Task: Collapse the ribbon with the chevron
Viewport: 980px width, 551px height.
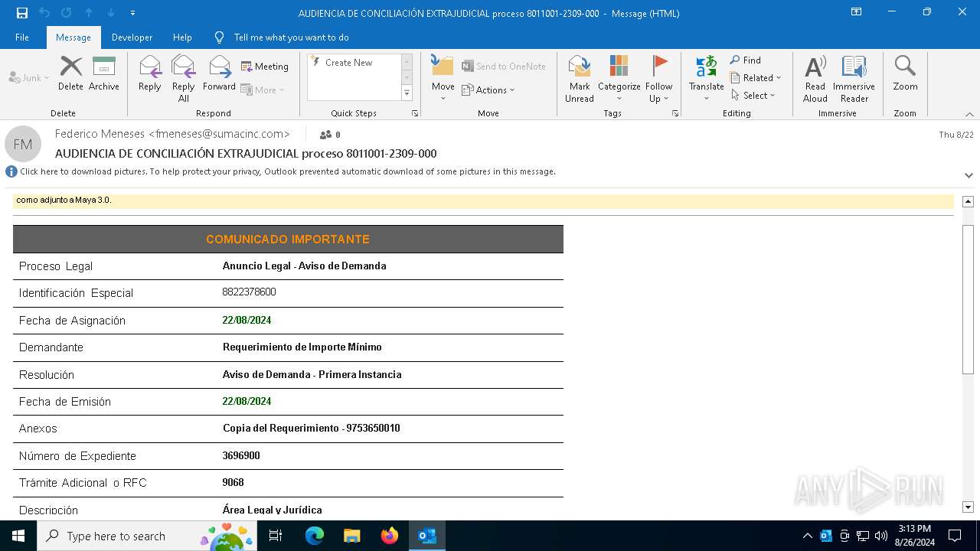Action: 969,114
